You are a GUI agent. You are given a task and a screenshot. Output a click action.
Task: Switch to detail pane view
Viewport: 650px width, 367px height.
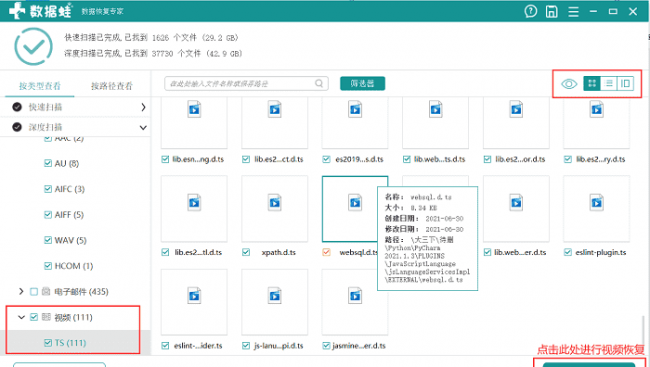coord(625,83)
